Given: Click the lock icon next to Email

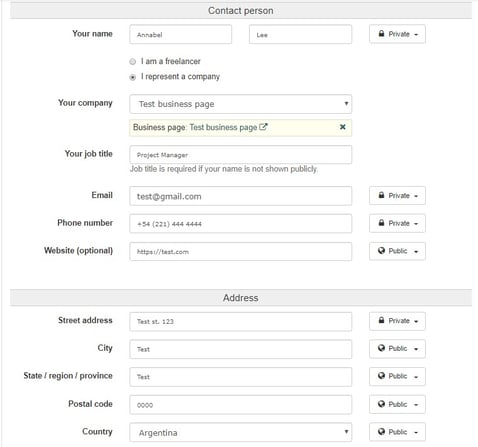Looking at the screenshot, I should pos(381,195).
